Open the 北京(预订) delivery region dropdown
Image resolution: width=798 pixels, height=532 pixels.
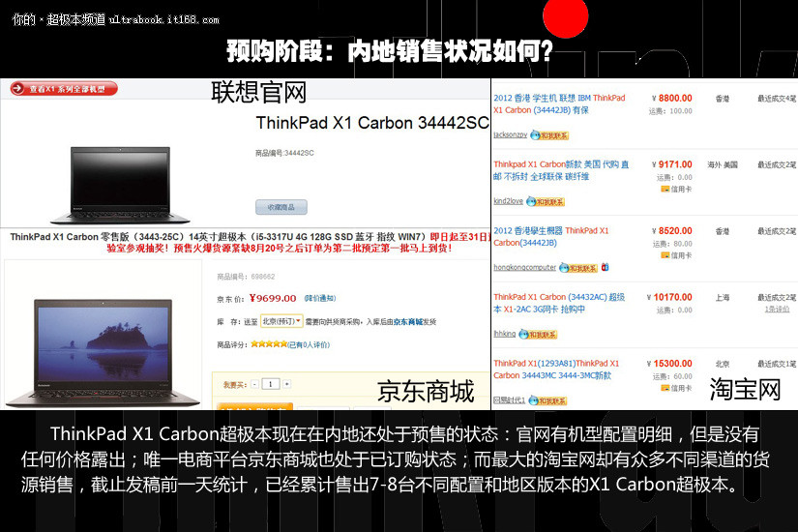click(282, 321)
